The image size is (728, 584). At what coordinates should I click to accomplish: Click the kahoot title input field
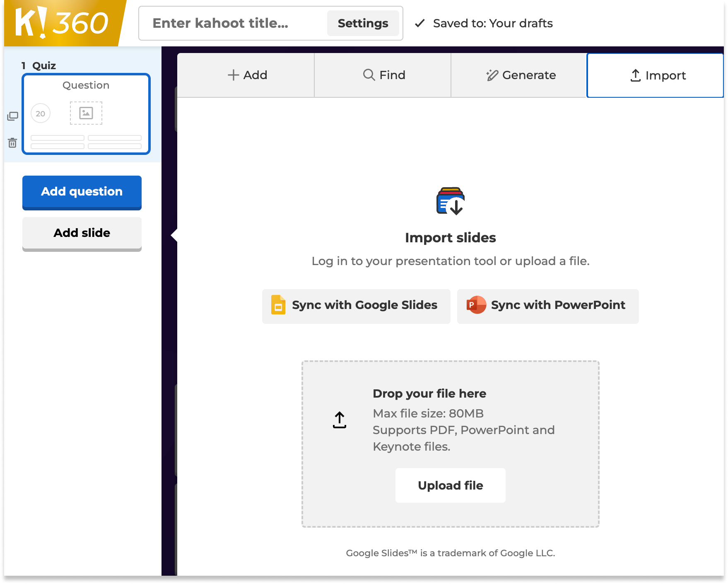pyautogui.click(x=232, y=23)
